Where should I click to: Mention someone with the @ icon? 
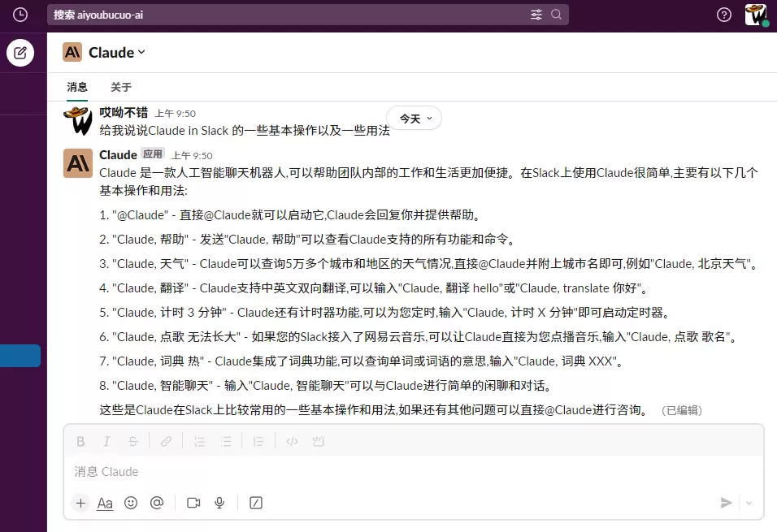point(157,504)
